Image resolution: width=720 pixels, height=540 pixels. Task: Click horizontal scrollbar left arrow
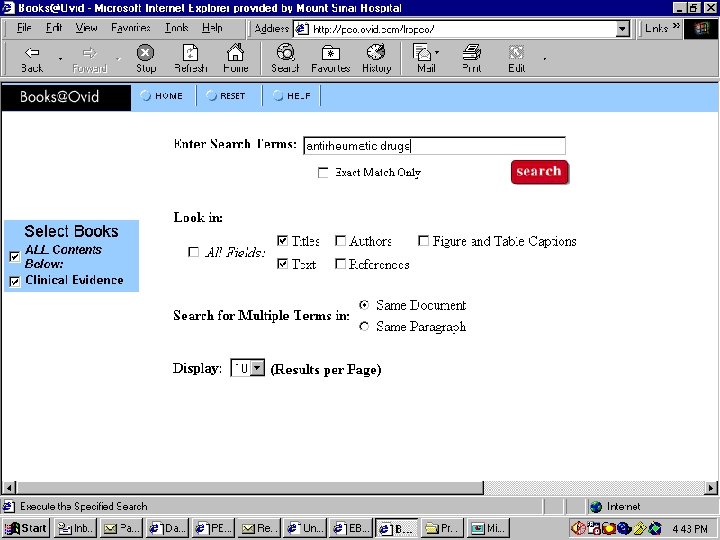(x=9, y=488)
